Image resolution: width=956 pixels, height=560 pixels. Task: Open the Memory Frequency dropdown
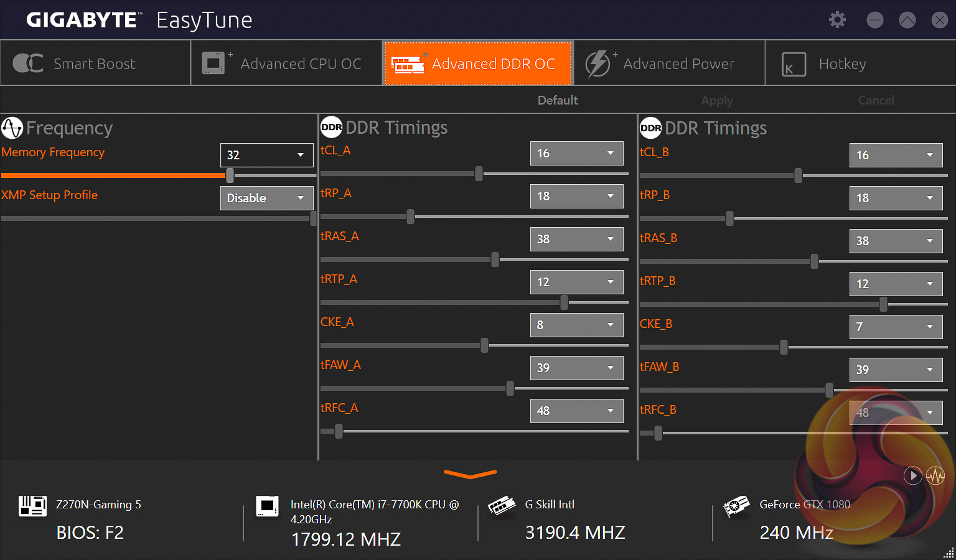pos(266,155)
